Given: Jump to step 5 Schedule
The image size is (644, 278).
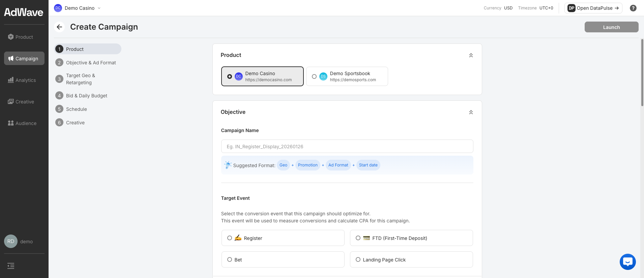Looking at the screenshot, I should click(x=88, y=109).
